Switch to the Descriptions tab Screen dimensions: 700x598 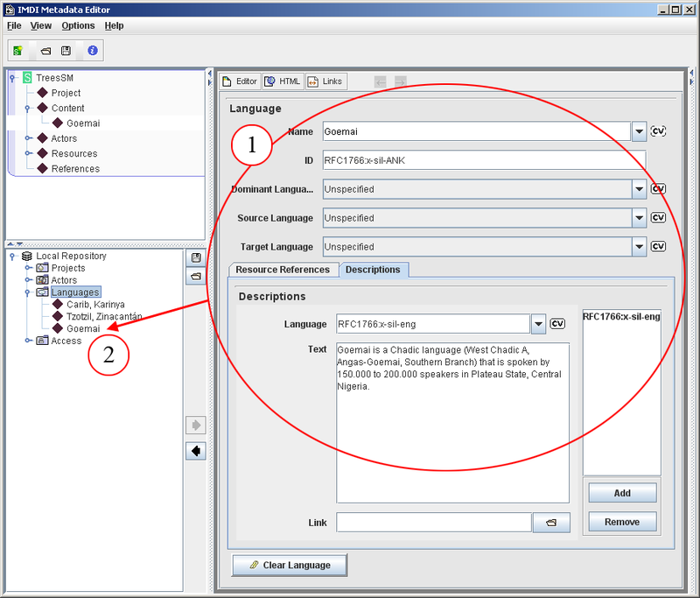374,270
